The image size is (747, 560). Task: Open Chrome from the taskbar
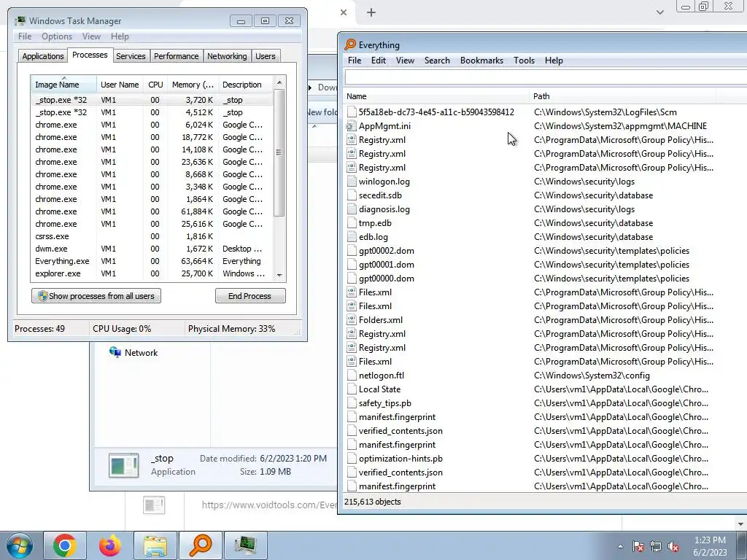65,545
